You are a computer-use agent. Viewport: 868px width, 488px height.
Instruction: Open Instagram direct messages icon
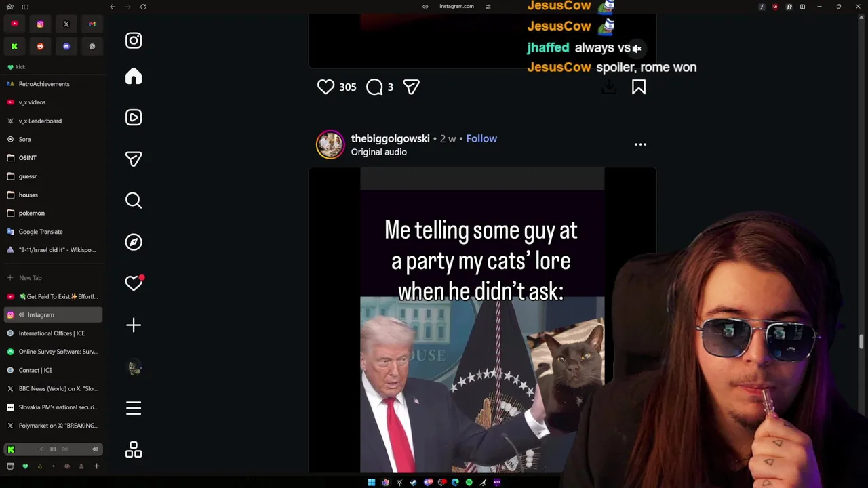[x=134, y=159]
